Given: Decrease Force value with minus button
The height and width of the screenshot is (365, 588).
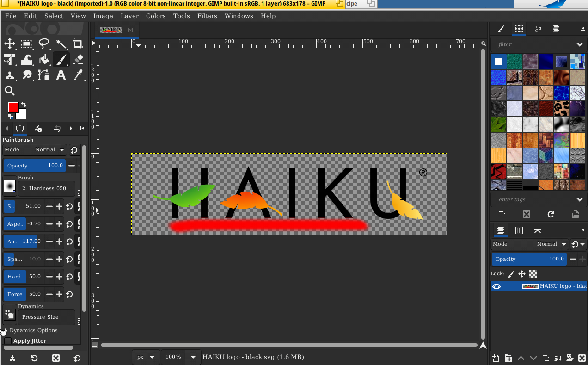Looking at the screenshot, I should point(49,294).
